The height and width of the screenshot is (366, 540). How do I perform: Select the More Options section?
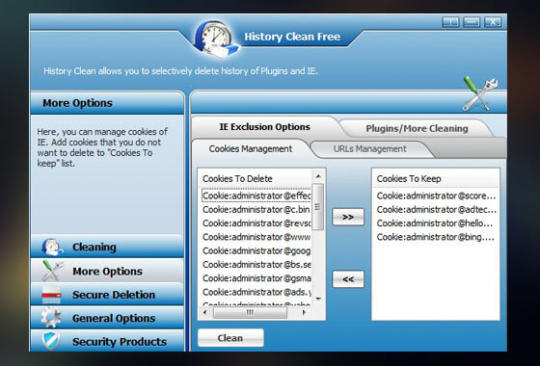click(107, 271)
